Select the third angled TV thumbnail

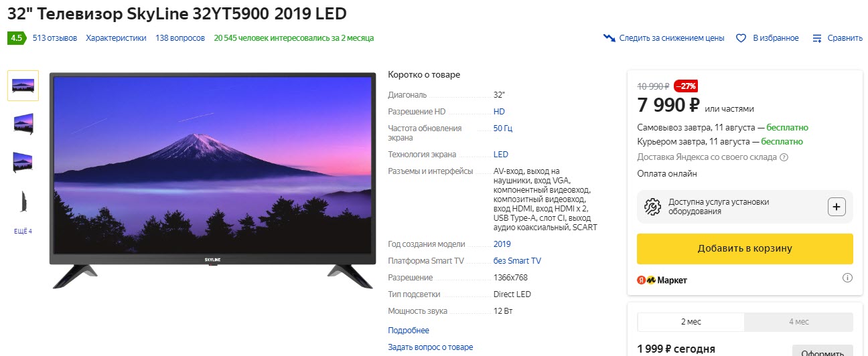23,162
